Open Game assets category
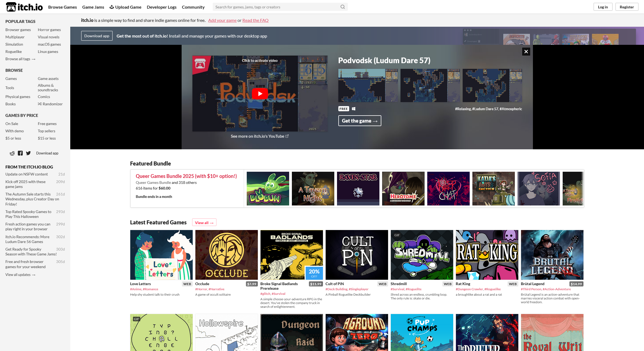This screenshot has height=351, width=644. click(48, 79)
